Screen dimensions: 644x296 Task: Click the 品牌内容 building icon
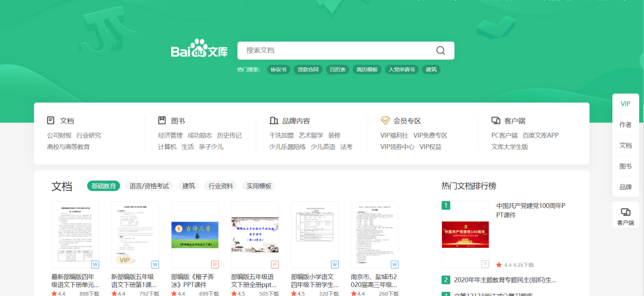tap(274, 120)
